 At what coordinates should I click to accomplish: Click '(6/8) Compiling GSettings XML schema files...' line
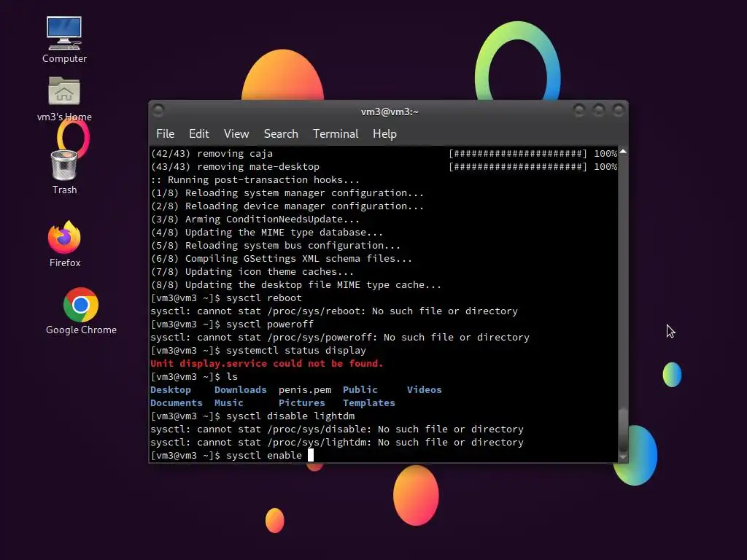click(282, 259)
